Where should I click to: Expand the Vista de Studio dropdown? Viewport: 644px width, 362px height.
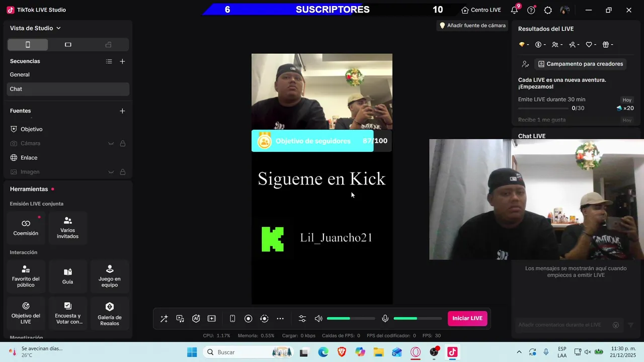point(35,28)
